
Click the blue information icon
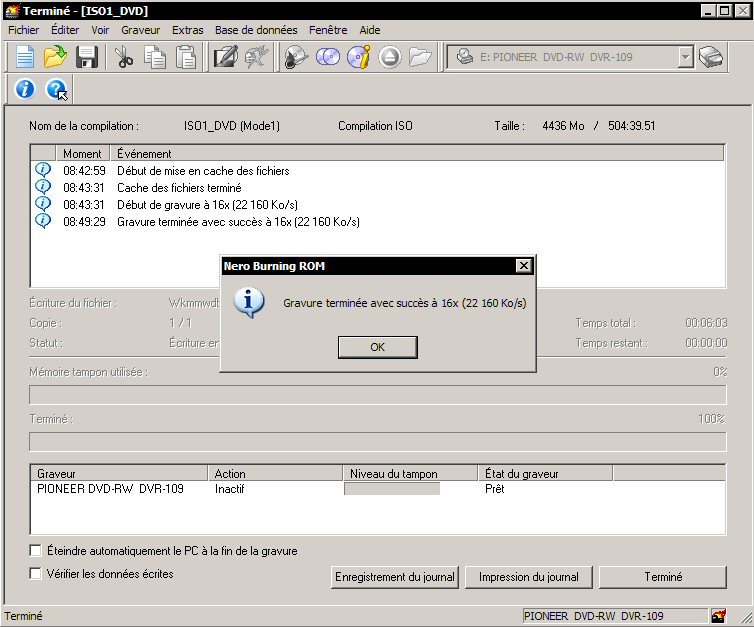point(25,89)
